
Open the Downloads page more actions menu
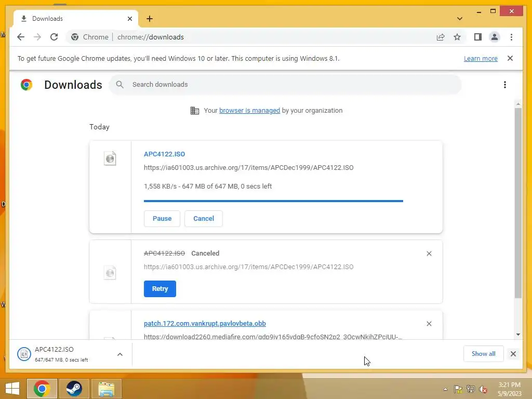pos(505,85)
